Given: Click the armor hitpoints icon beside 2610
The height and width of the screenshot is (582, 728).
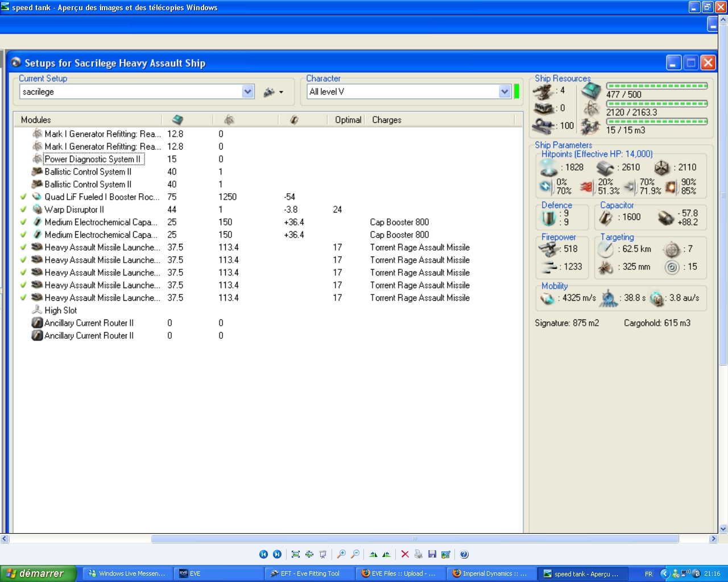Looking at the screenshot, I should pos(605,168).
